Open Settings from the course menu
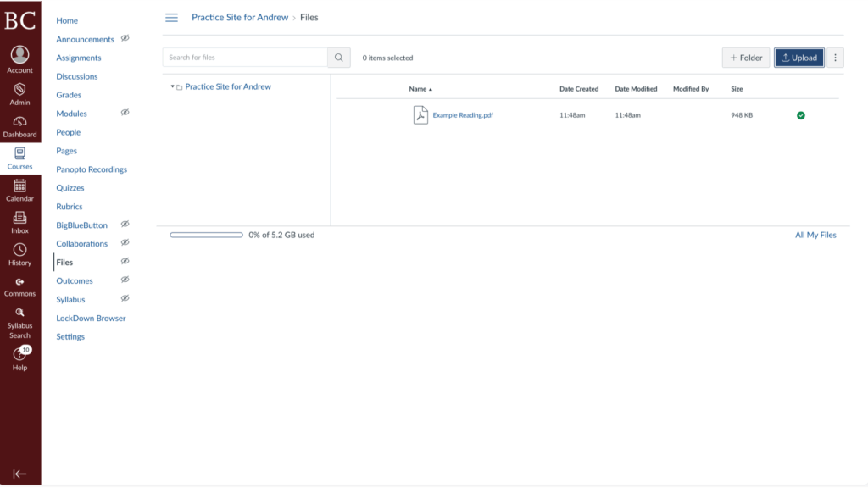Image resolution: width=868 pixels, height=488 pixels. point(70,336)
